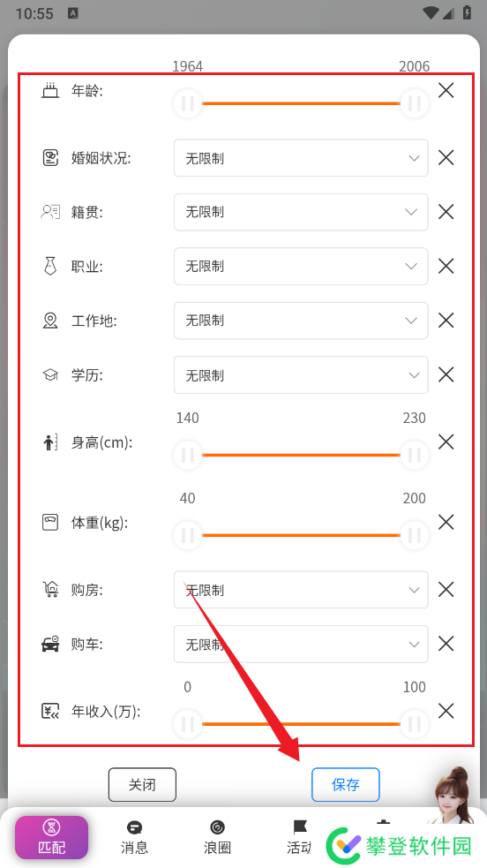Viewport: 487px width, 868px height.
Task: Open the 工作地 dropdown selector
Action: (301, 321)
